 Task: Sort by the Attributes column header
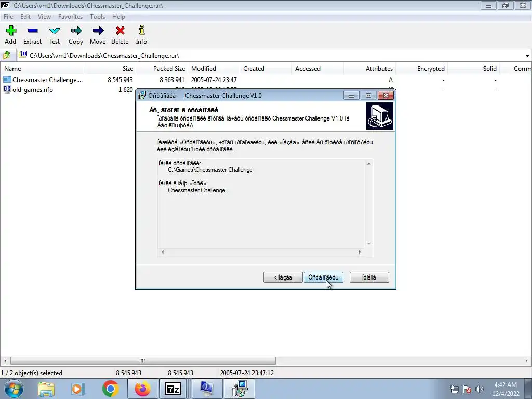(369, 68)
